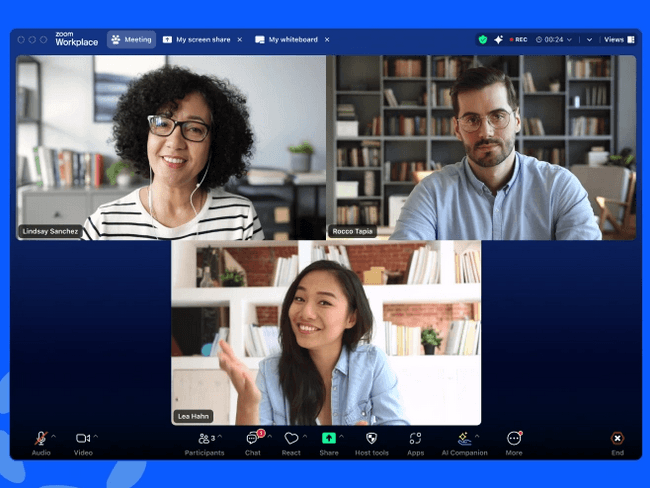Open the Views layout menu
This screenshot has width=650, height=488.
(619, 39)
